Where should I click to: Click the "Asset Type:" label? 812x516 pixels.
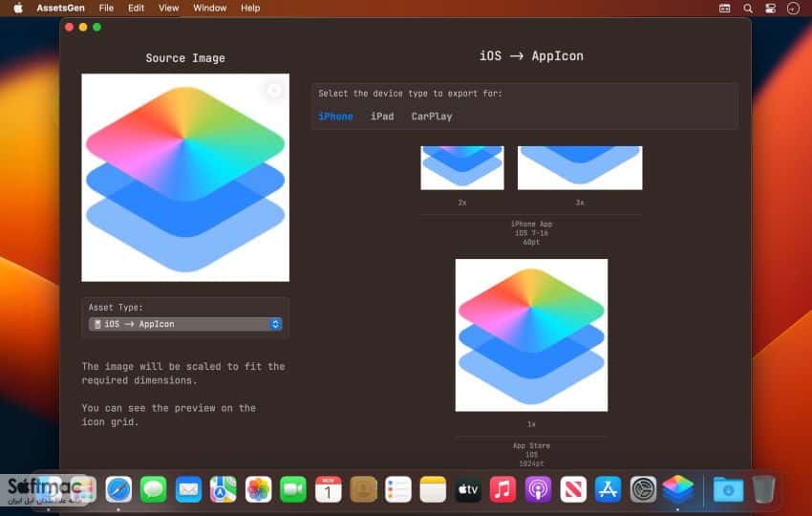(x=116, y=308)
